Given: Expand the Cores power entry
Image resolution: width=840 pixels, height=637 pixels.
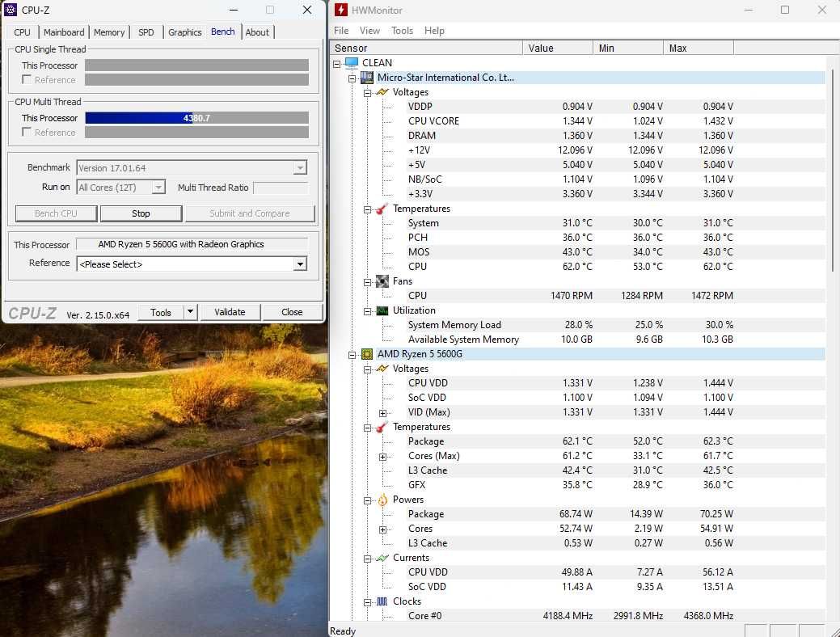Looking at the screenshot, I should tap(382, 529).
